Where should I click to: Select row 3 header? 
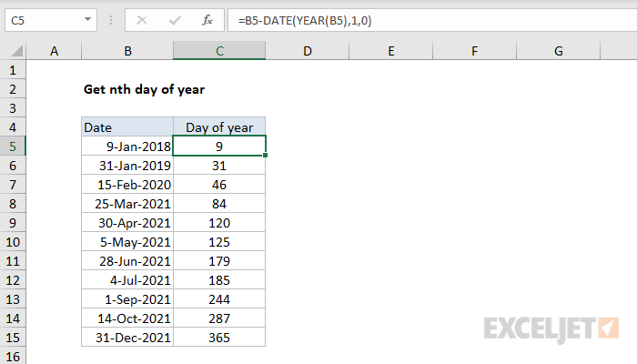pyautogui.click(x=13, y=108)
